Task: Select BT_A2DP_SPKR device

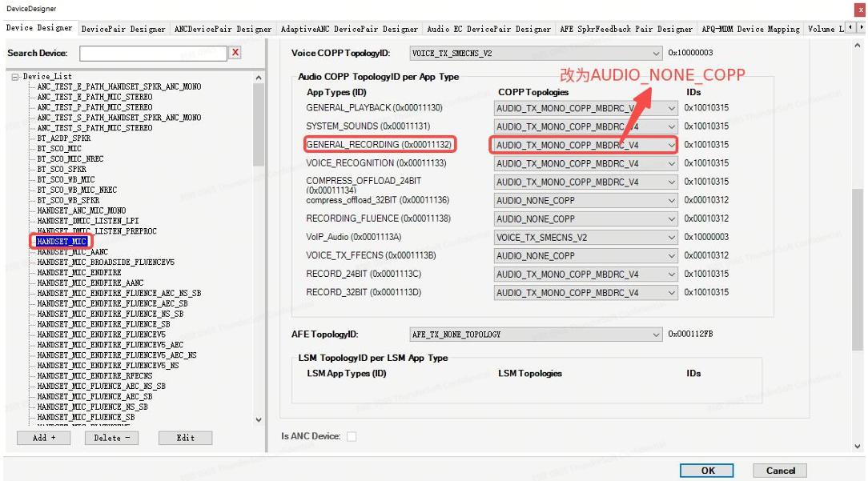Action: (x=64, y=138)
